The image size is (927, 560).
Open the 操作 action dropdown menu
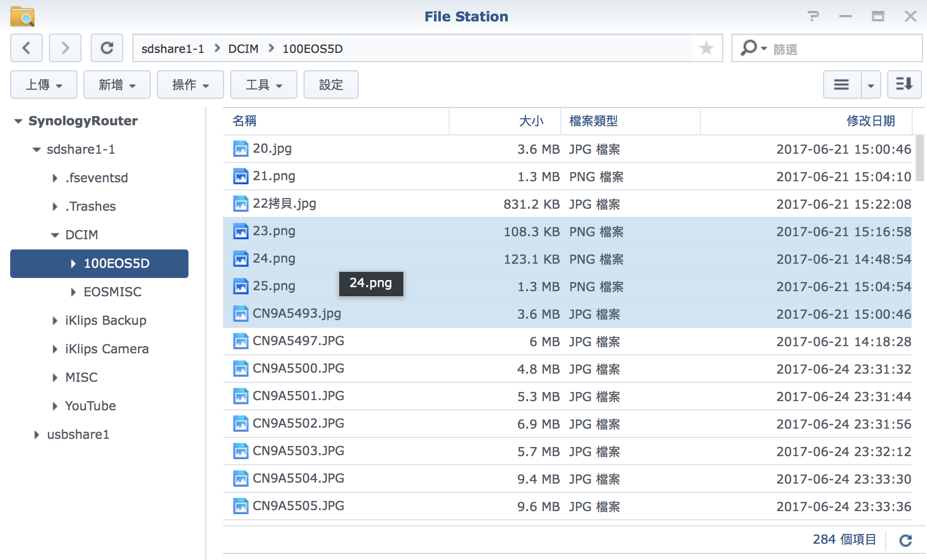click(190, 85)
